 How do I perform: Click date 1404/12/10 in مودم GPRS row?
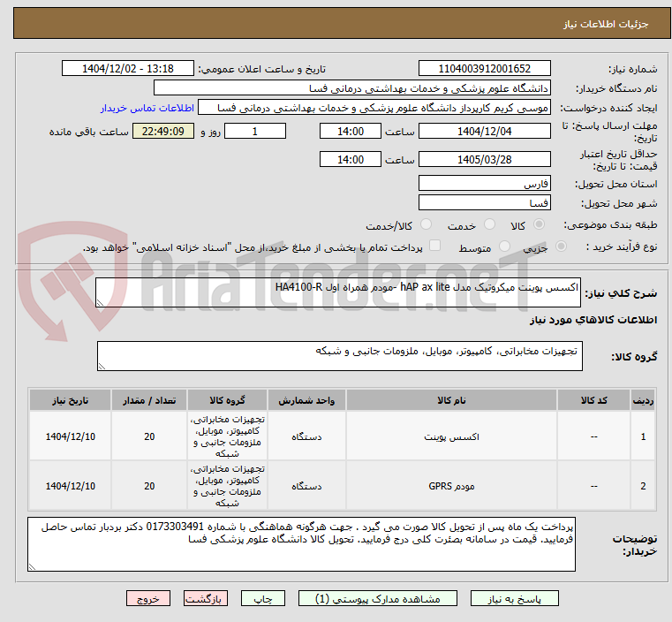click(71, 486)
